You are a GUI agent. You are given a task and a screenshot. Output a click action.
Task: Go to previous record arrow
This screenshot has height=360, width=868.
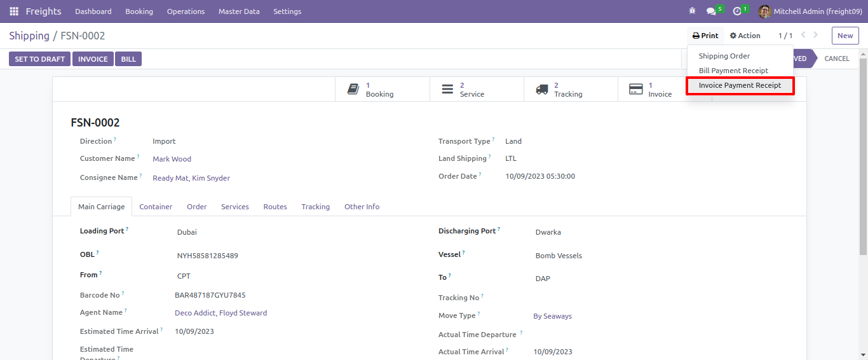click(x=803, y=36)
